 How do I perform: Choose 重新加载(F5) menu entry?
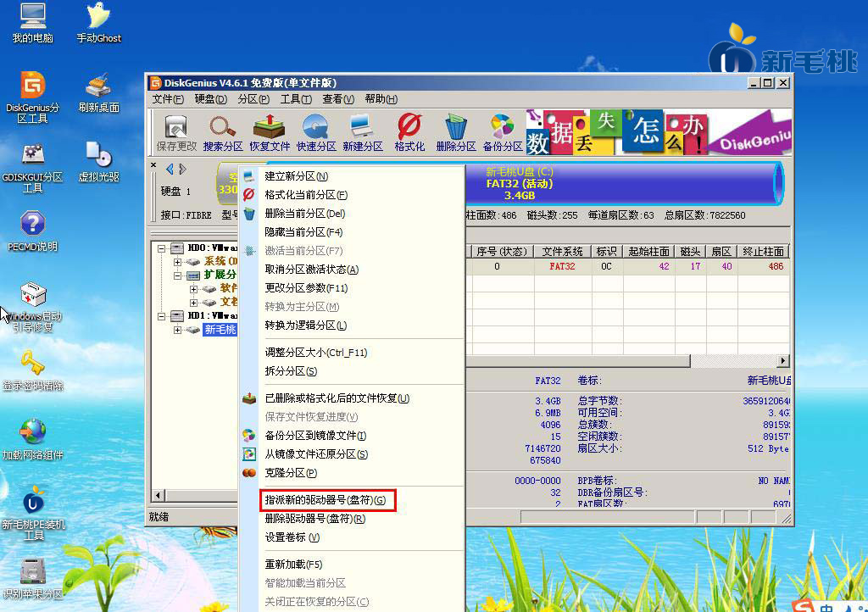click(x=352, y=565)
